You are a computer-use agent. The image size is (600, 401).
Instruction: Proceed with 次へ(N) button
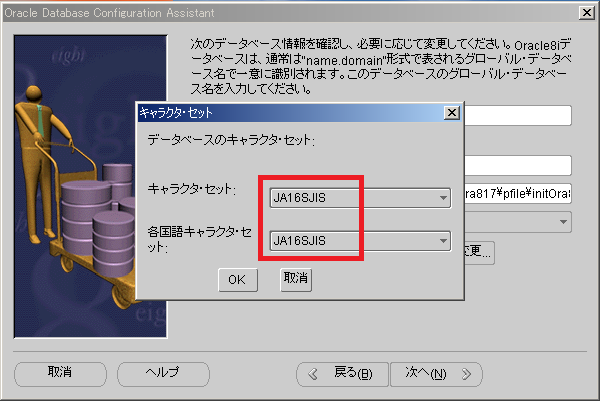(x=436, y=373)
